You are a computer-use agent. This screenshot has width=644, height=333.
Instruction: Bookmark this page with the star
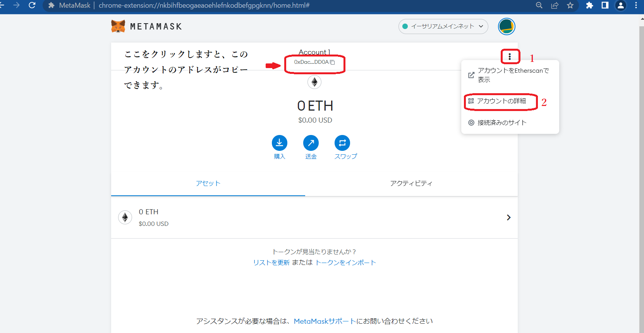[570, 5]
